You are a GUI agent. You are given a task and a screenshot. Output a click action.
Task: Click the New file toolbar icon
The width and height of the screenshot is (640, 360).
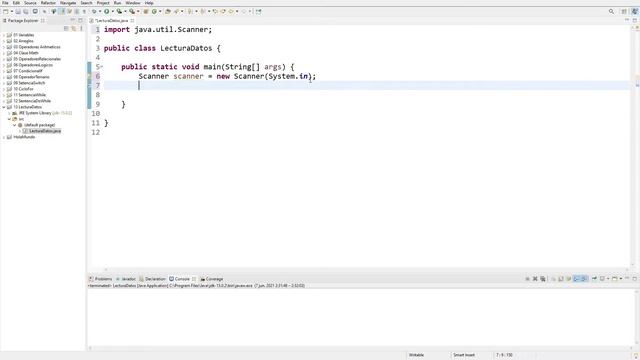click(x=6, y=11)
